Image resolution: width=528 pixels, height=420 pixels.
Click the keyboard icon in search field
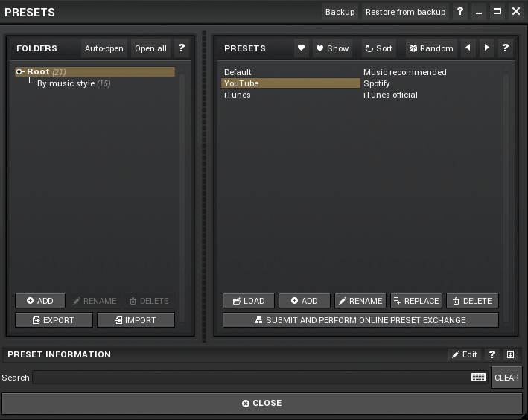[478, 378]
